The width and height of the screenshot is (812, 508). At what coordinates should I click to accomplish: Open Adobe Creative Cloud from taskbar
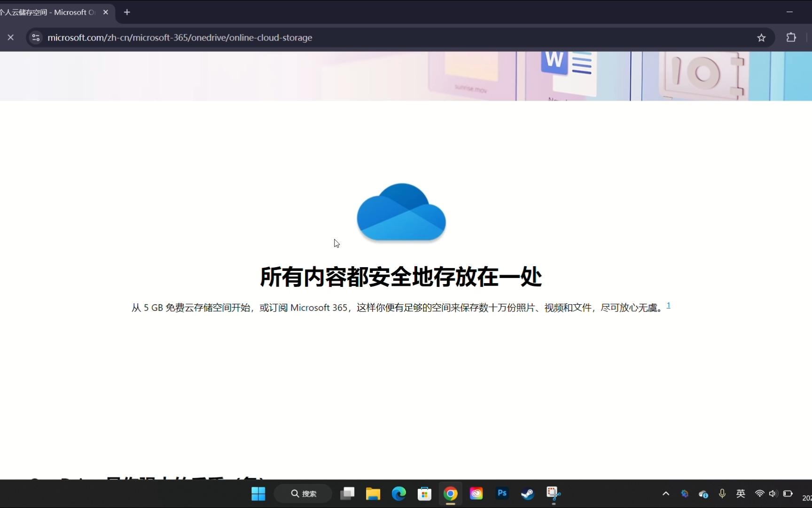coord(476,493)
